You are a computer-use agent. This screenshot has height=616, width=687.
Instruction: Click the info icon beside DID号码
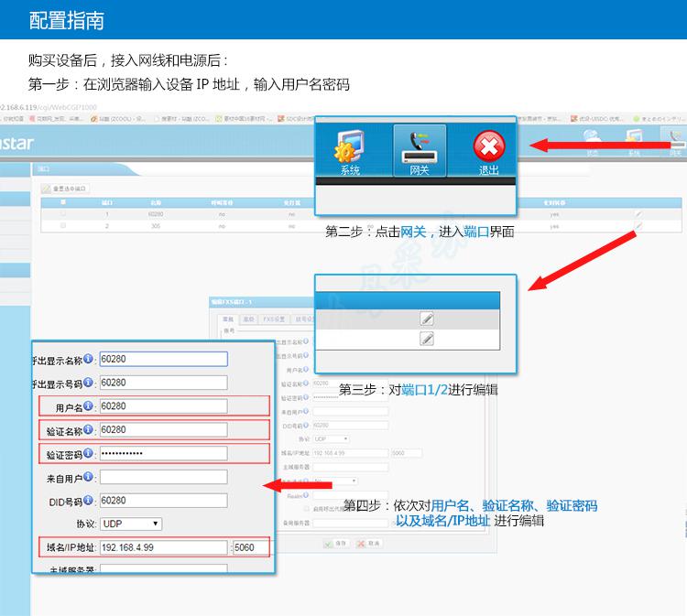88,500
